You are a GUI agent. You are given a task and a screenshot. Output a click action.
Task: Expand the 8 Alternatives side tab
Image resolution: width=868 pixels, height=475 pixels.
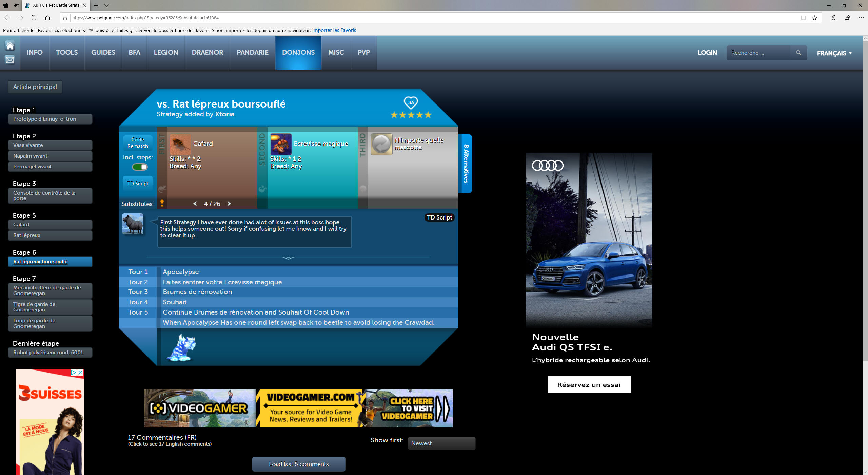pos(466,164)
